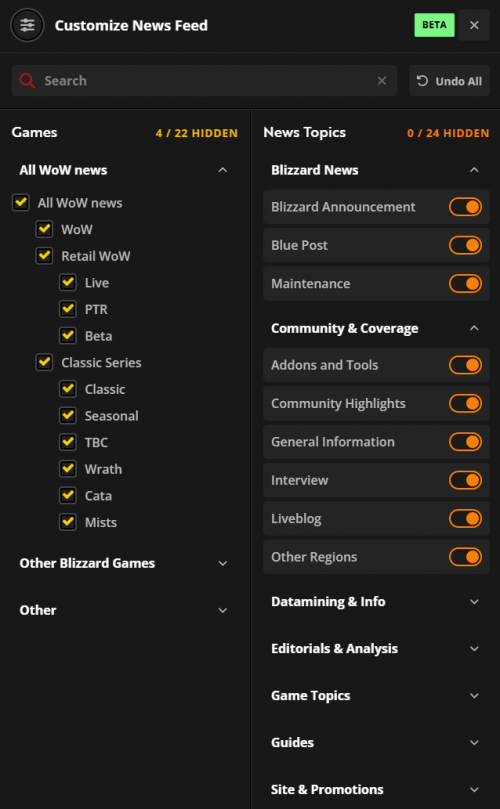Click the Games heading text
This screenshot has height=809, width=500.
point(35,132)
